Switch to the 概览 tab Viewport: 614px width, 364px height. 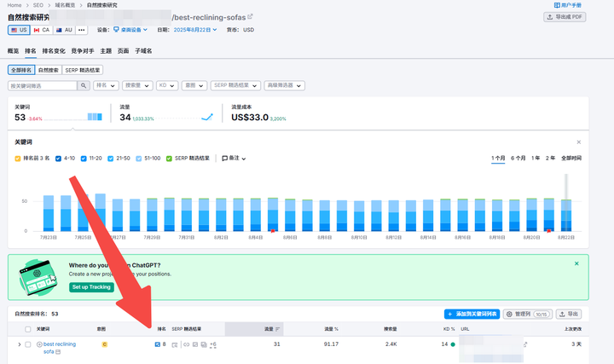coord(13,51)
